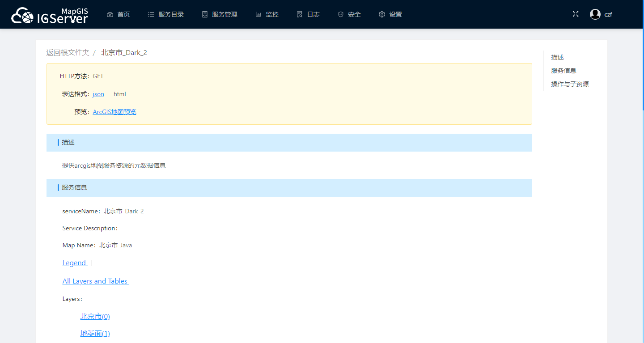Open All Layers and Tables link
Screen dimensions: 644x343
[96, 281]
